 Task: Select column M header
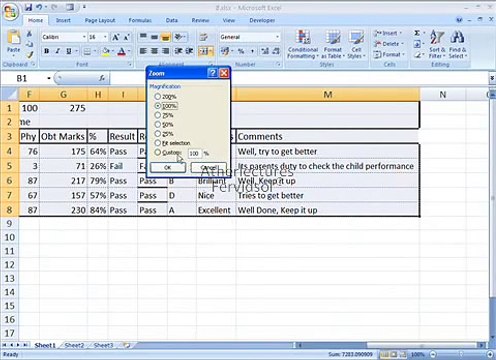(x=328, y=95)
